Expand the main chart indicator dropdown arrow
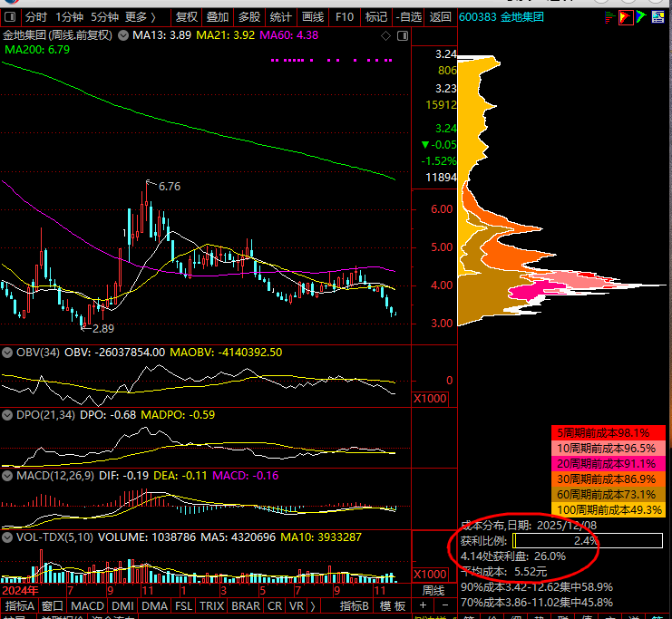 (x=123, y=35)
